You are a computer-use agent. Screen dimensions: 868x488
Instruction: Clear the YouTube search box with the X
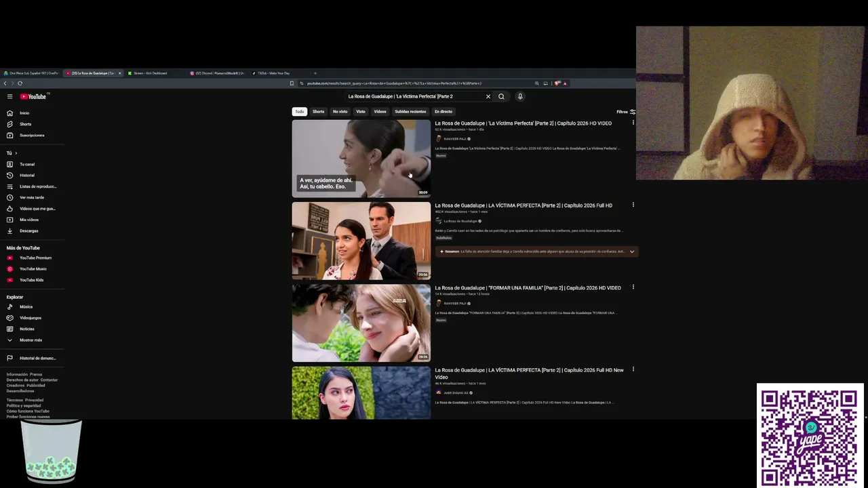488,96
